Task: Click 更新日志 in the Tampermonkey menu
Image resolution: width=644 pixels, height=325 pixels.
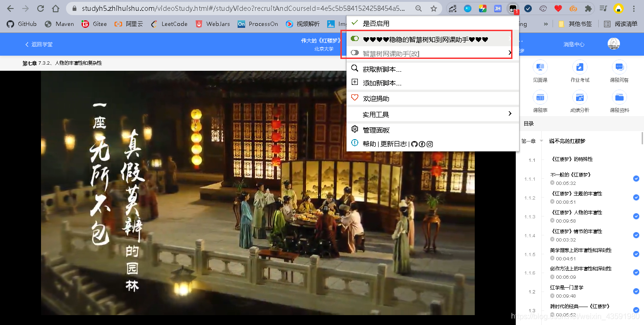Action: (x=394, y=144)
